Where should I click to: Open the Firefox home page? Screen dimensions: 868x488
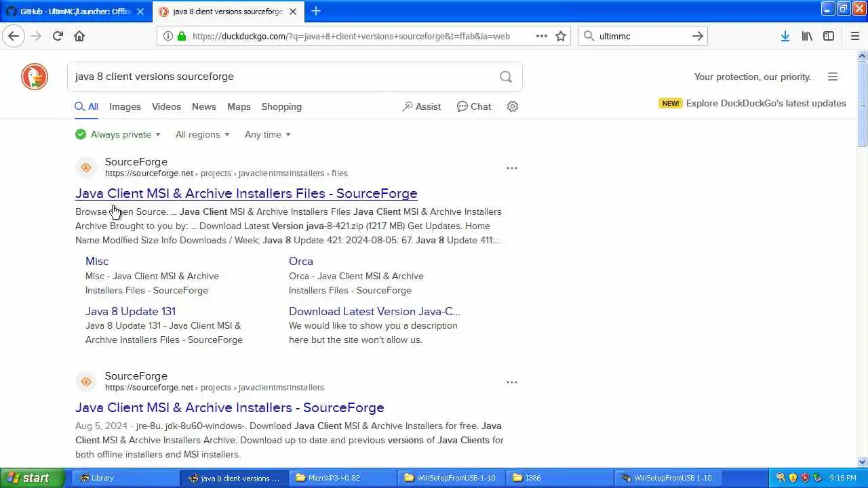point(79,36)
